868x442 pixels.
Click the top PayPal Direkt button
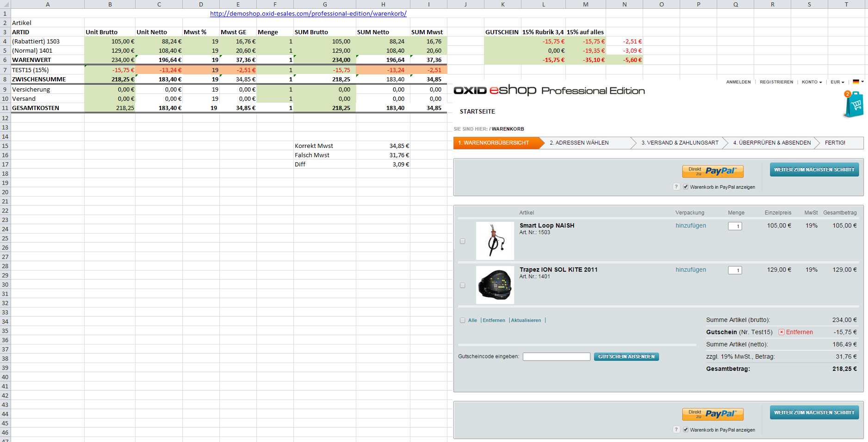click(713, 171)
